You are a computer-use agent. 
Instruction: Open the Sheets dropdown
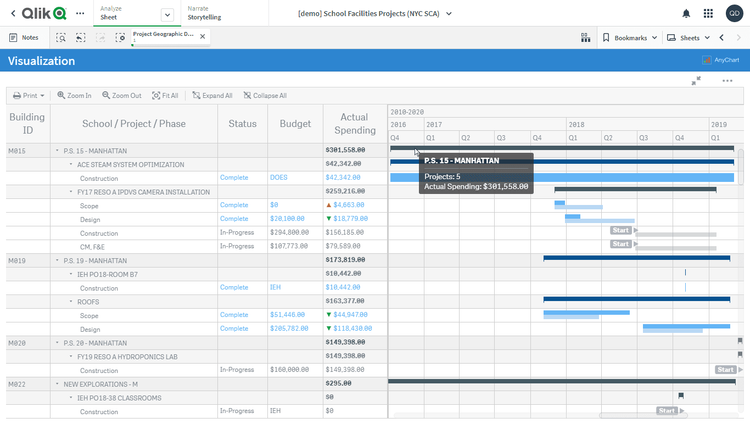[689, 37]
